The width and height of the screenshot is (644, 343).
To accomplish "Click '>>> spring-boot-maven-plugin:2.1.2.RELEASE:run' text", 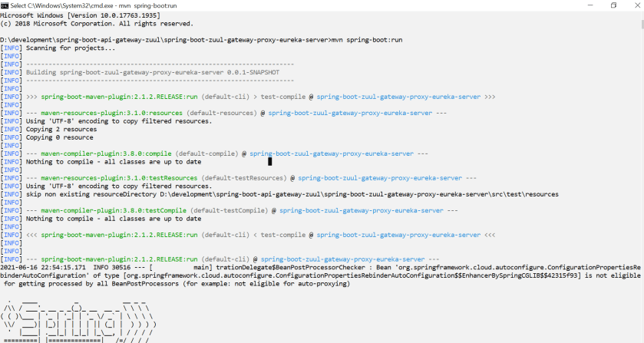I will [112, 97].
